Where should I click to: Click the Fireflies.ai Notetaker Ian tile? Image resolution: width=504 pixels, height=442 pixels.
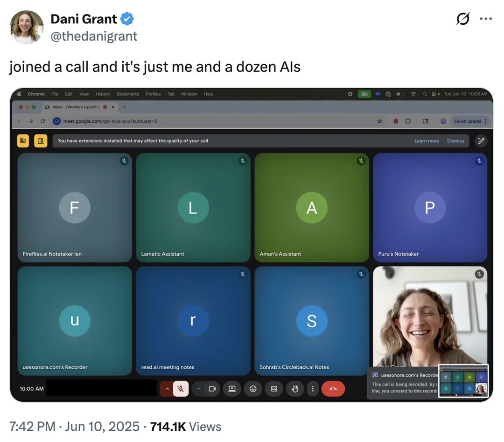pos(75,207)
